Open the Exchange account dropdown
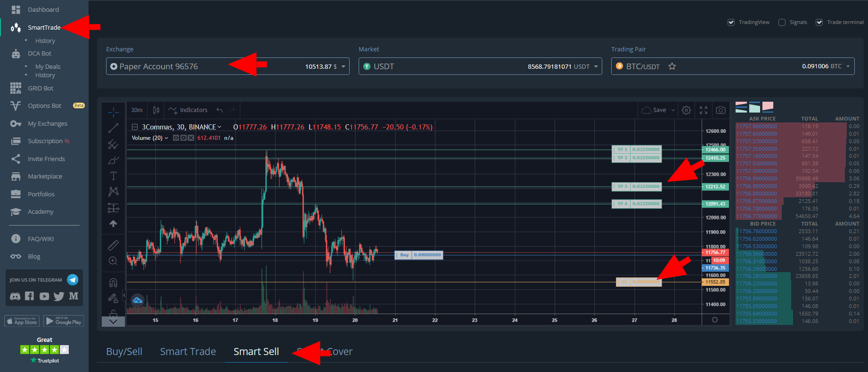The height and width of the screenshot is (372, 868). 228,66
